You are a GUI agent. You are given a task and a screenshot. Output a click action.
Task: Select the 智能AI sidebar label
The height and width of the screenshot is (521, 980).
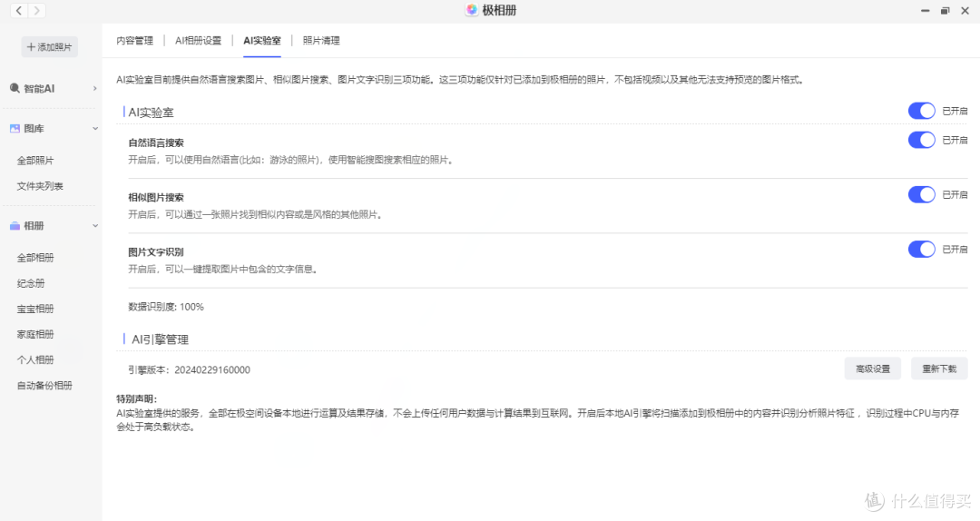(x=39, y=89)
